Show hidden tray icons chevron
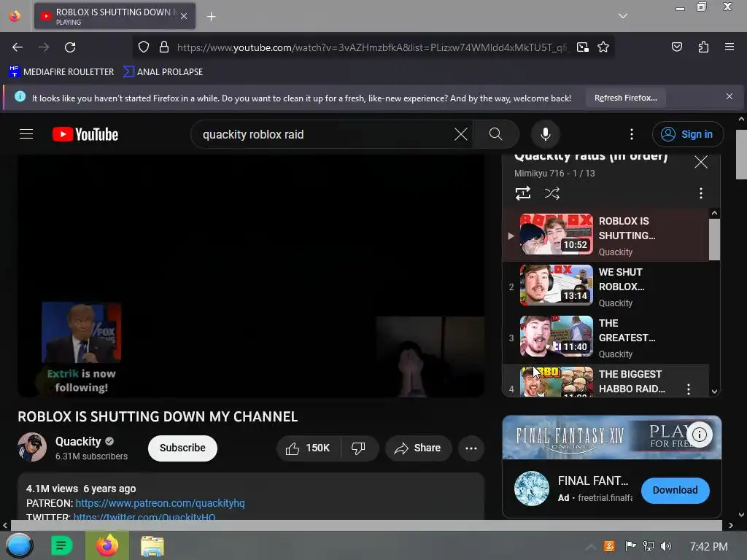Viewport: 747px width, 560px height. tap(589, 547)
